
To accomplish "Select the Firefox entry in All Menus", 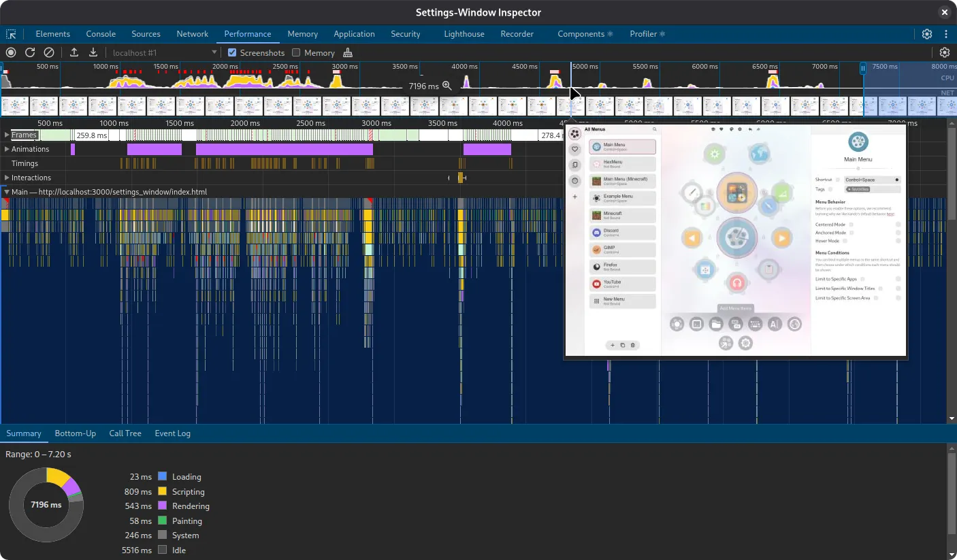I will click(x=622, y=267).
